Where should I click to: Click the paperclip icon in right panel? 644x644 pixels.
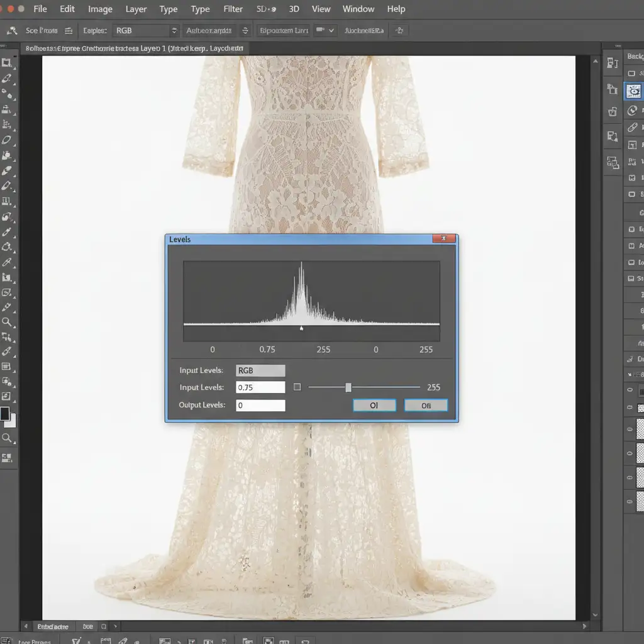click(633, 128)
